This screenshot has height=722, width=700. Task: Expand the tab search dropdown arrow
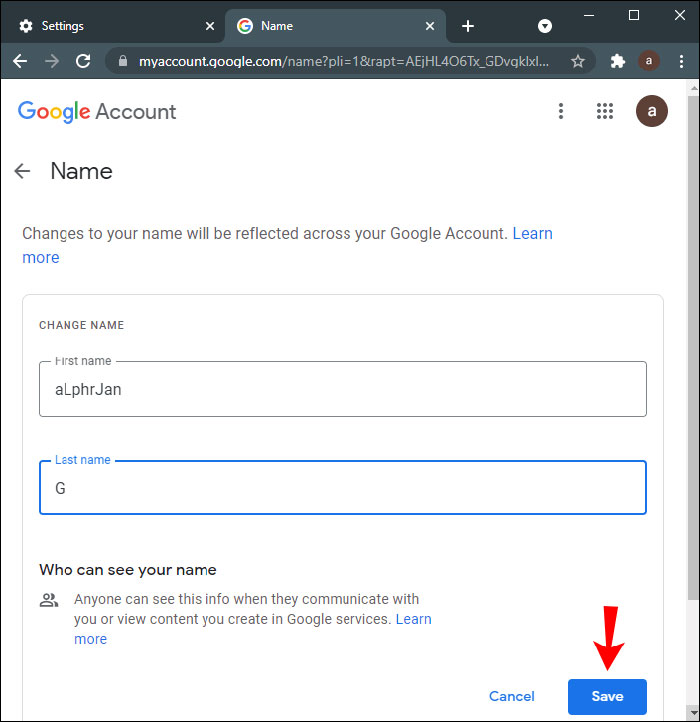click(545, 26)
